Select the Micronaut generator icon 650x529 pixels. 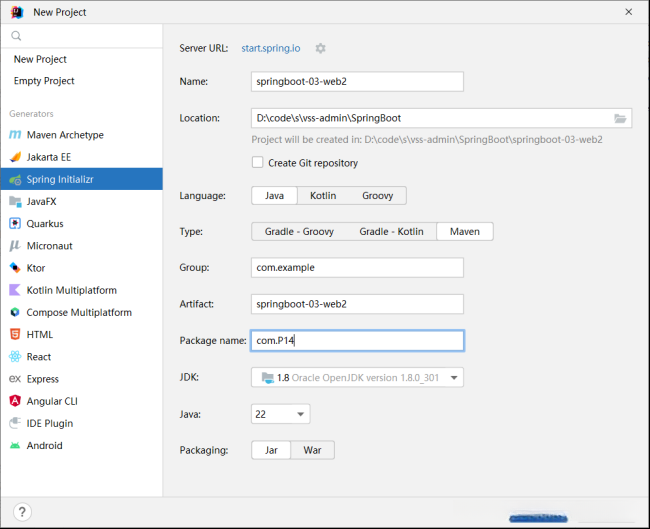[x=16, y=246]
